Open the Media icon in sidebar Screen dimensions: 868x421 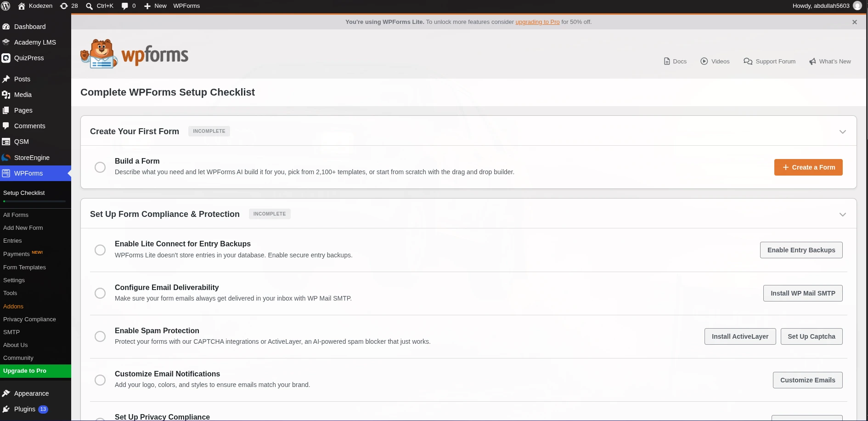[6, 95]
